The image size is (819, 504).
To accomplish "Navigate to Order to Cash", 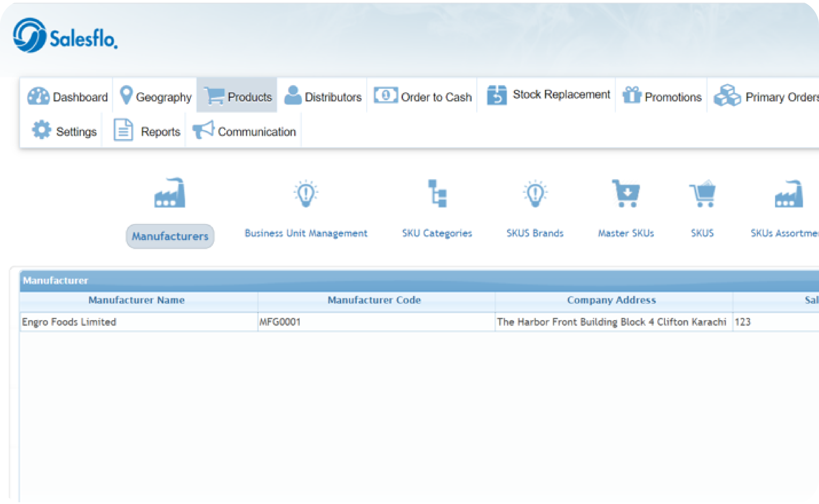I will (x=422, y=96).
